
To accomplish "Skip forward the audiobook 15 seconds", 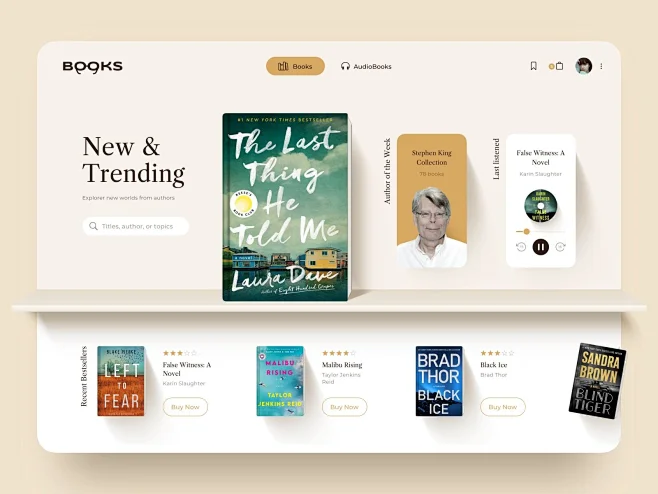I will tap(560, 247).
